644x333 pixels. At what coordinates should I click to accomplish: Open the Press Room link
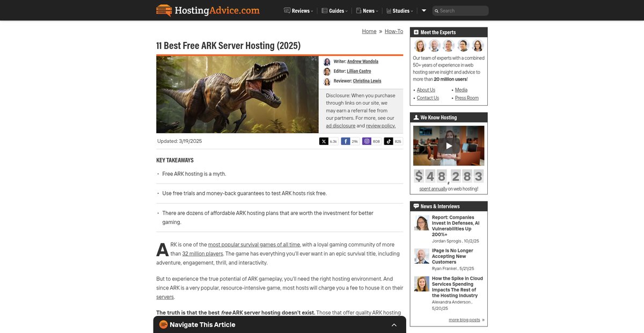coord(467,98)
